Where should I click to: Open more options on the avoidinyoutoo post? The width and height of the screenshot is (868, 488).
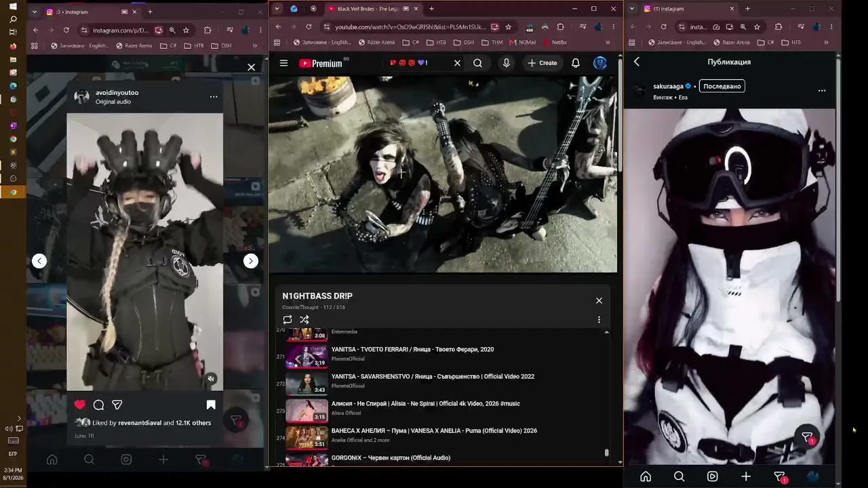click(214, 96)
